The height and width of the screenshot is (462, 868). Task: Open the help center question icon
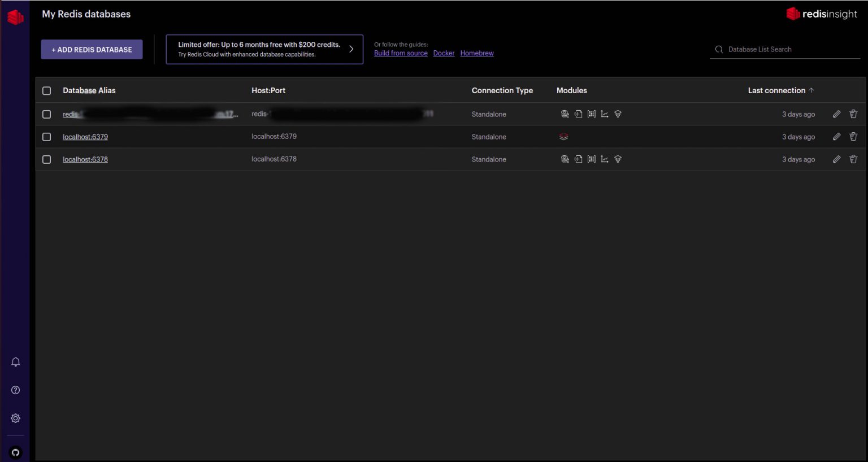pos(16,390)
